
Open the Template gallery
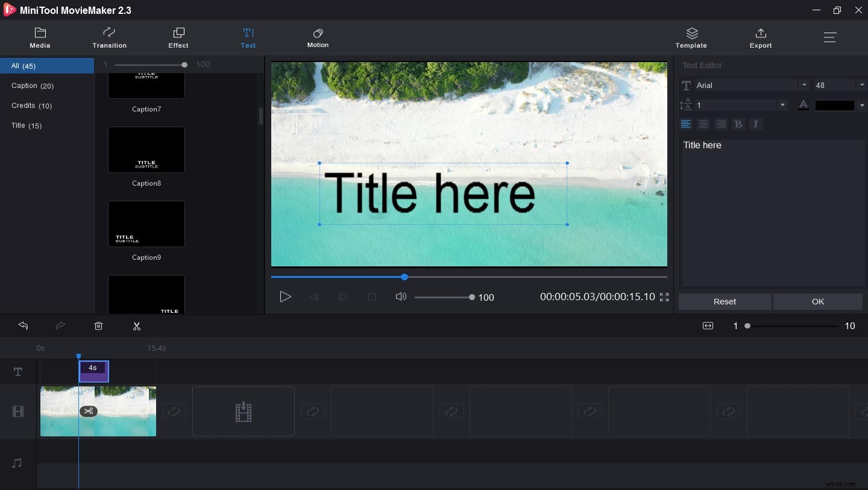[691, 38]
